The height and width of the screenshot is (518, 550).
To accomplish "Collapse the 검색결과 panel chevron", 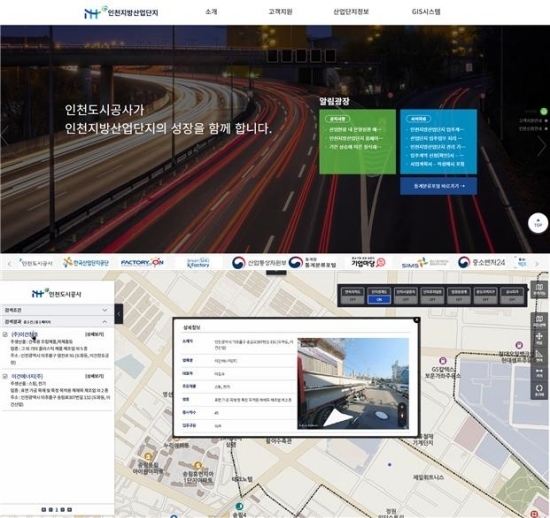I will point(105,322).
